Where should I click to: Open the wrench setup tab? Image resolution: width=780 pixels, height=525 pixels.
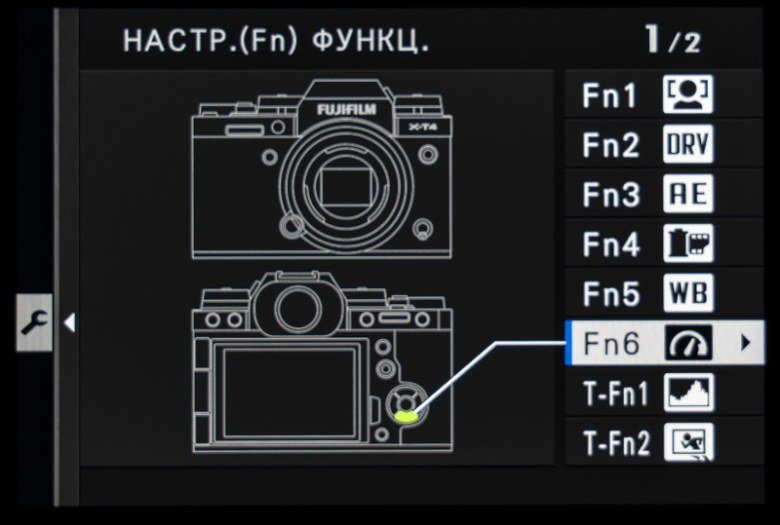[34, 322]
